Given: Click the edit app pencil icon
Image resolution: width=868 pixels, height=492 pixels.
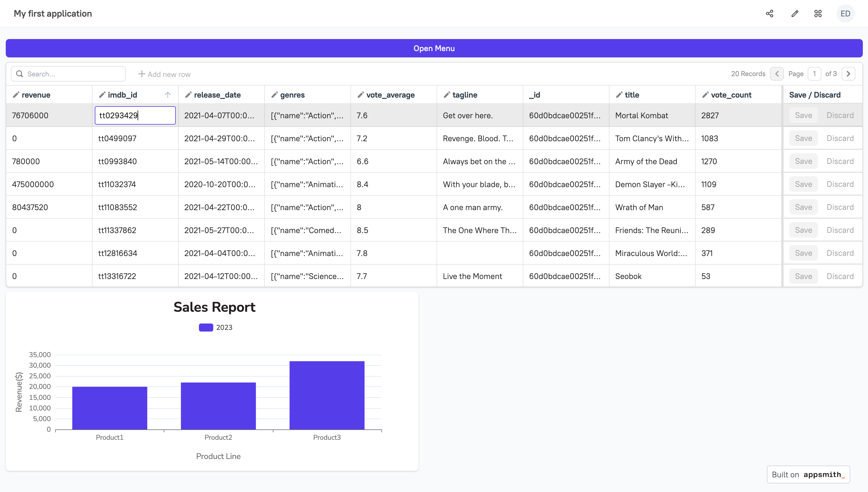Looking at the screenshot, I should point(795,13).
